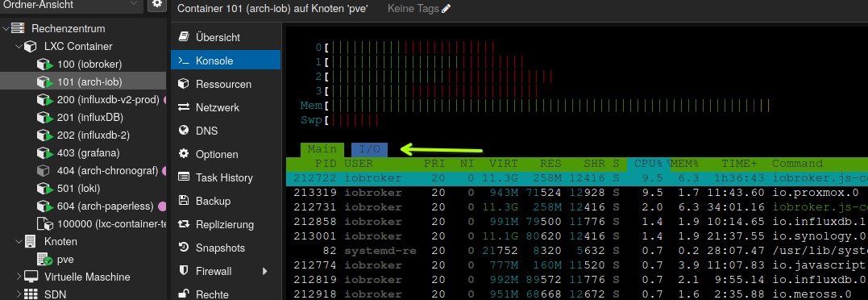
Task: Open the Ordner-Ansicht view dropdown
Action: pos(71,4)
